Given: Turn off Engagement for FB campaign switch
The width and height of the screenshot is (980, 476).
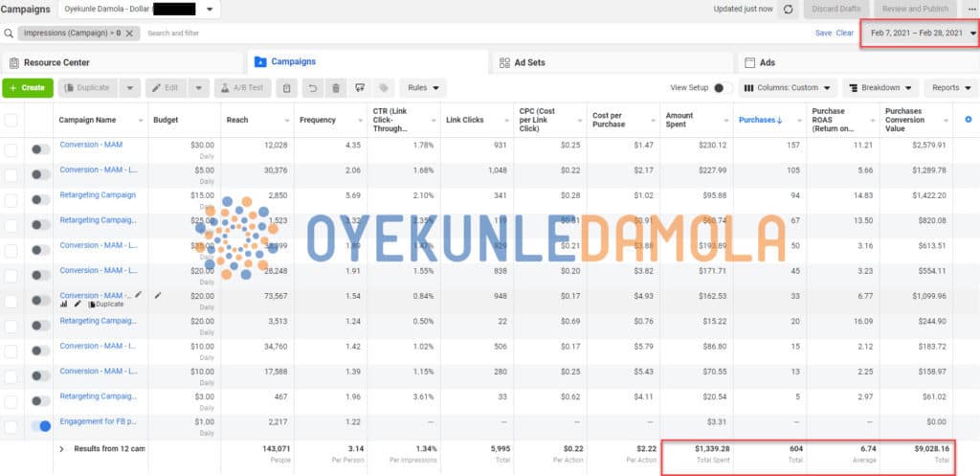Looking at the screenshot, I should 40,426.
